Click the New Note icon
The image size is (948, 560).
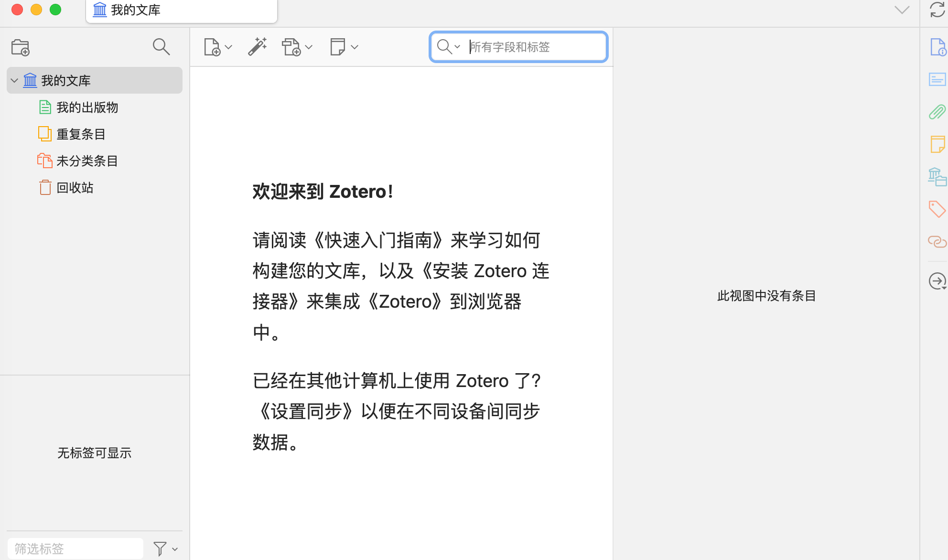(338, 47)
